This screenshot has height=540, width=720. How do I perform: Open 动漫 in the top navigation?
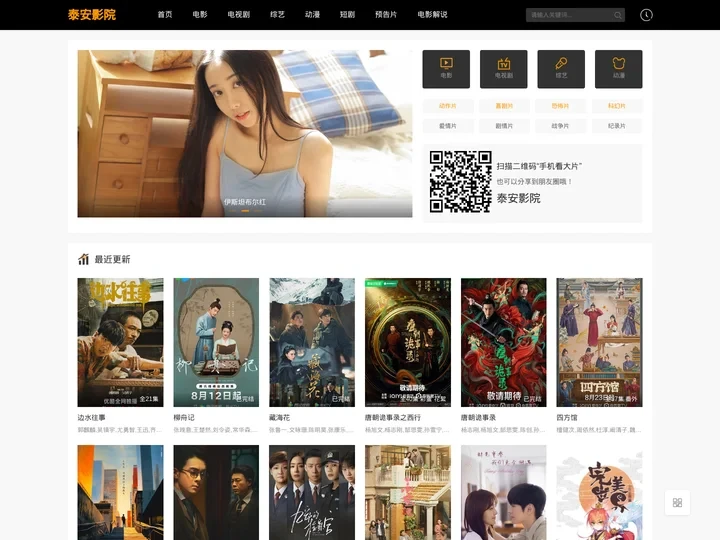[x=312, y=15]
